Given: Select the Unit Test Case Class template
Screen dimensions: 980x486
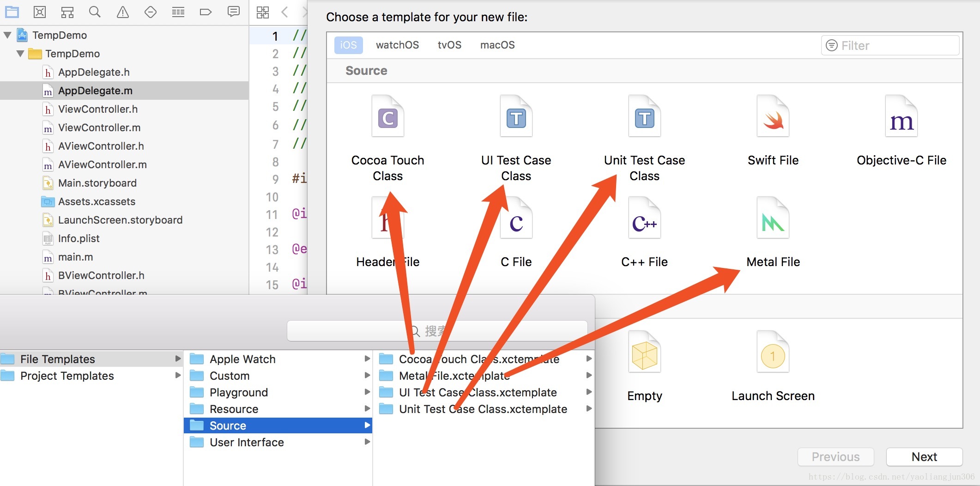Looking at the screenshot, I should pos(645,139).
